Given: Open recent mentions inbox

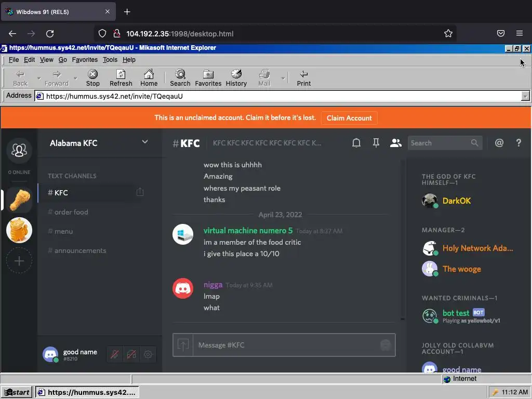Looking at the screenshot, I should [x=499, y=143].
